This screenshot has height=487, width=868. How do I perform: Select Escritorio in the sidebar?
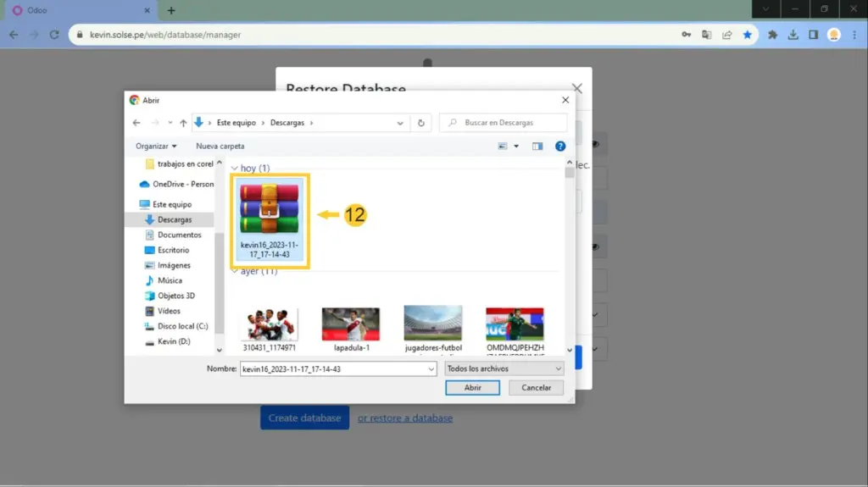(173, 250)
